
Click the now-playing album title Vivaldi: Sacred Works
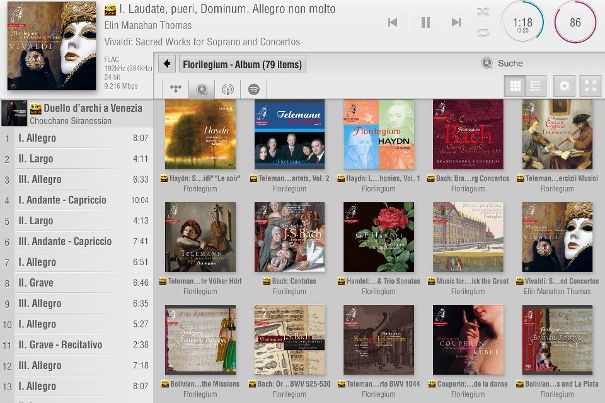202,42
